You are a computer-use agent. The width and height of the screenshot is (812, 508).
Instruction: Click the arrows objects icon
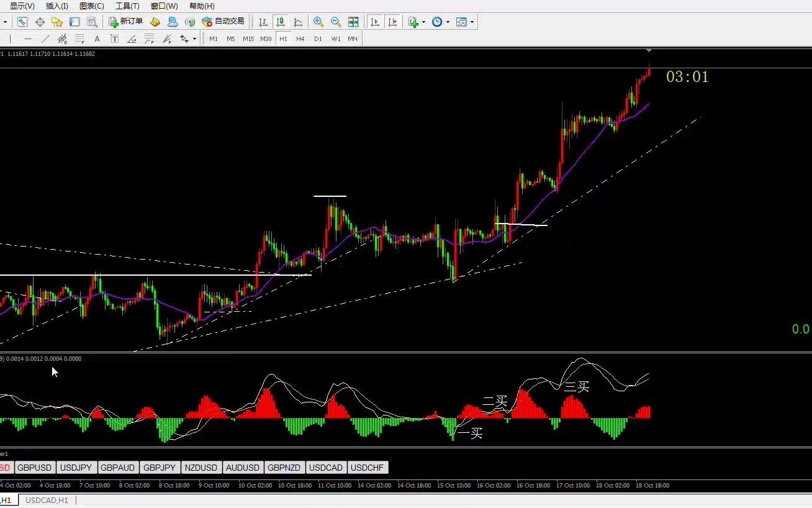tap(184, 39)
